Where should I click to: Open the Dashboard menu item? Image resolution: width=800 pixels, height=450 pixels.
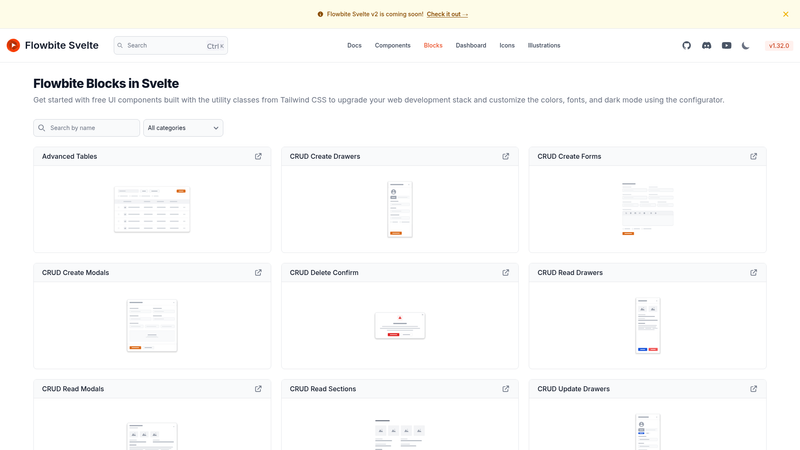(x=471, y=45)
